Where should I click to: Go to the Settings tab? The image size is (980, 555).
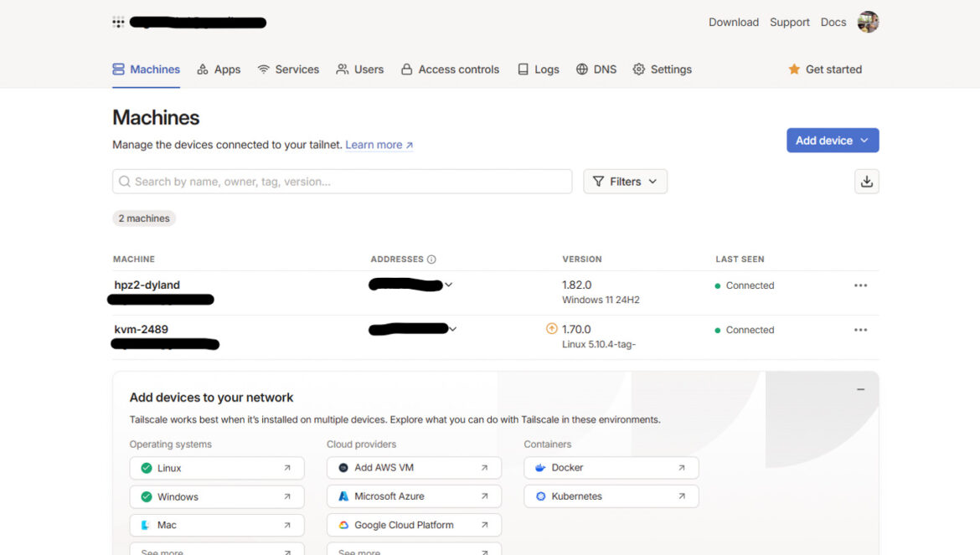click(x=662, y=69)
